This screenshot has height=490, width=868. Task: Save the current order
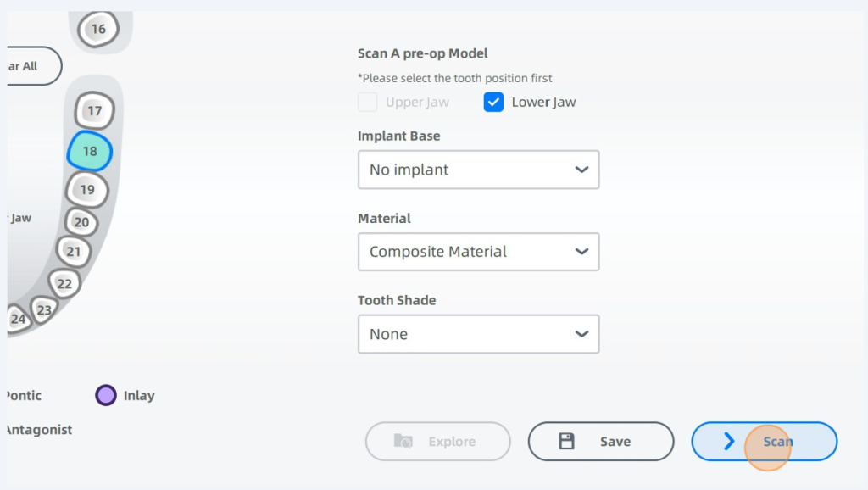pyautogui.click(x=600, y=441)
